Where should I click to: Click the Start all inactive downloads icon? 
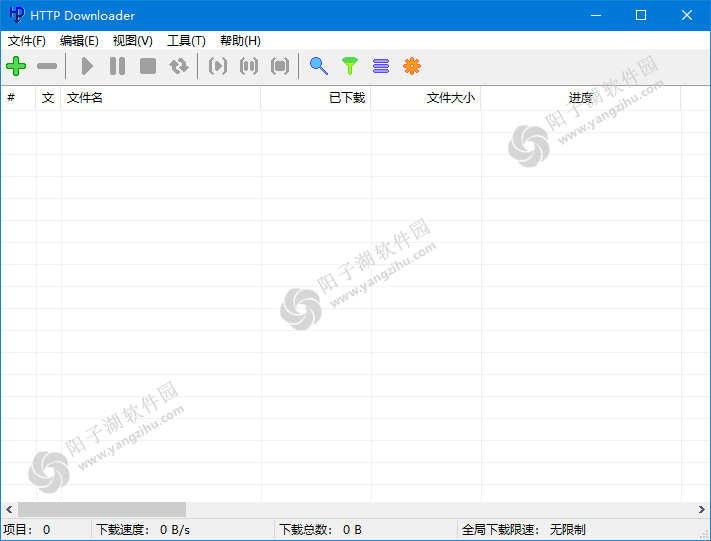218,66
